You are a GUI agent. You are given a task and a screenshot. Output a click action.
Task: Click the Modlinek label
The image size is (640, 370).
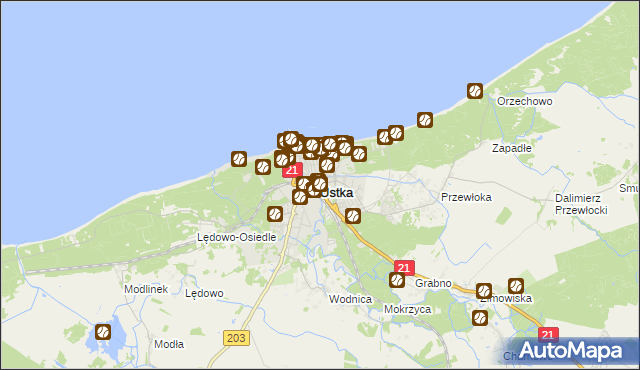[146, 289]
